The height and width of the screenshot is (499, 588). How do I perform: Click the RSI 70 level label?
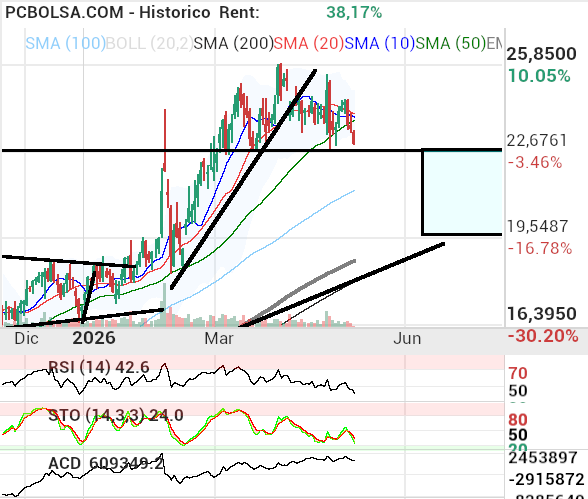[518, 373]
